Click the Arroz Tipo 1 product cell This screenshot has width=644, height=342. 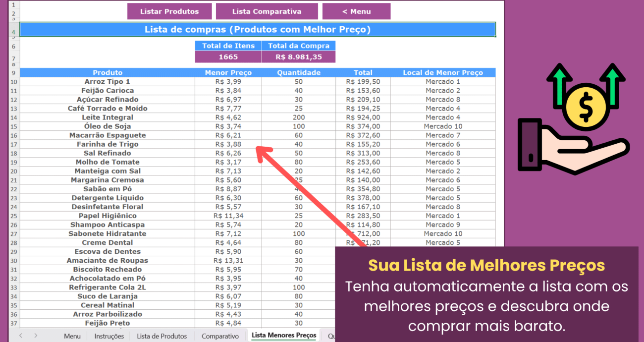point(107,81)
